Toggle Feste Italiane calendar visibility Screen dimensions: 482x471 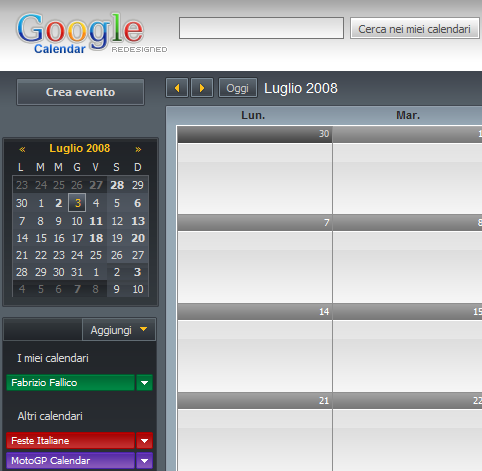[x=70, y=441]
